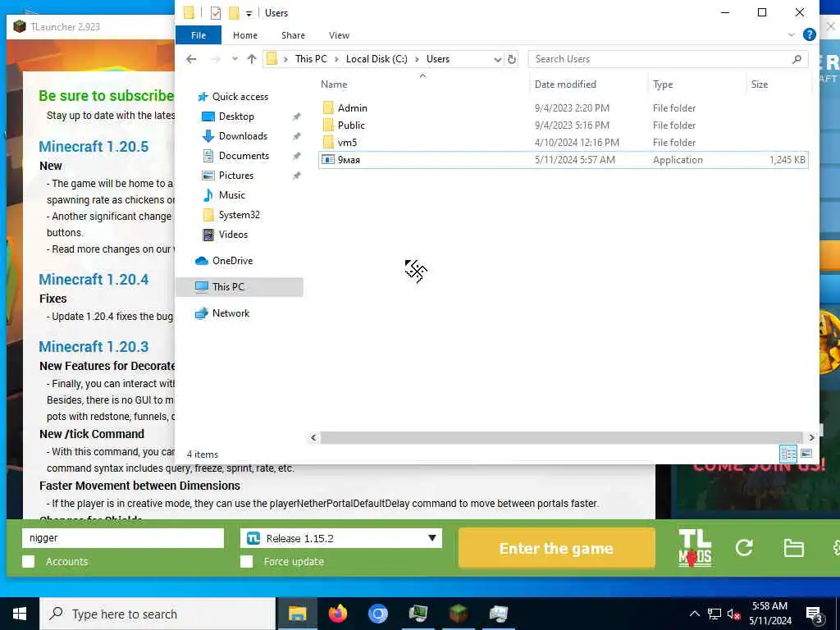Click network tray icon
The width and height of the screenshot is (840, 630).
714,614
